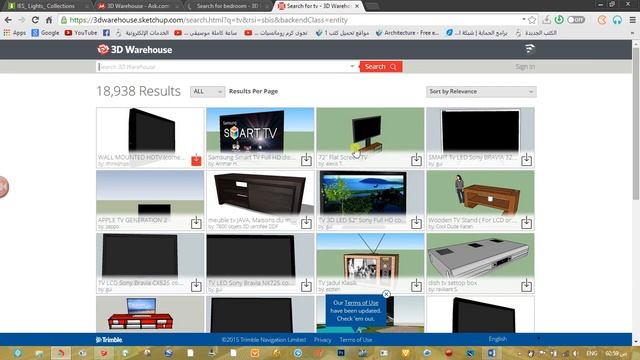Image resolution: width=640 pixels, height=360 pixels.
Task: Download the TV jadul klasik model
Action: (x=416, y=286)
